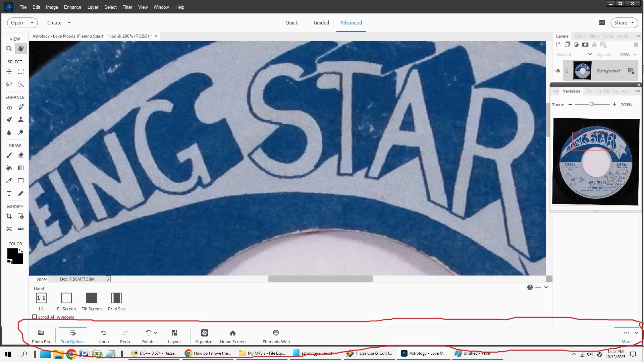The image size is (644, 362).
Task: Adjust the Navigator zoom slider
Action: [x=592, y=105]
